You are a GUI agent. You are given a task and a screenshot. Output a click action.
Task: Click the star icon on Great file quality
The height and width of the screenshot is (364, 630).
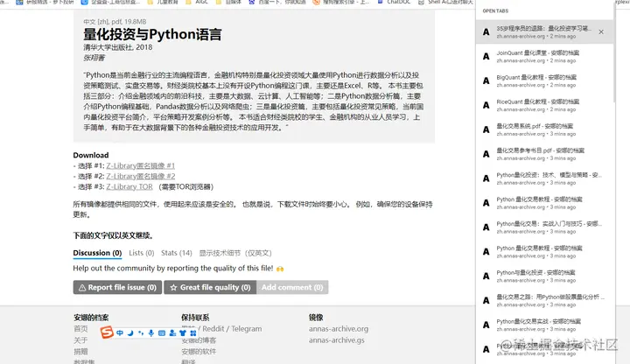coord(173,288)
